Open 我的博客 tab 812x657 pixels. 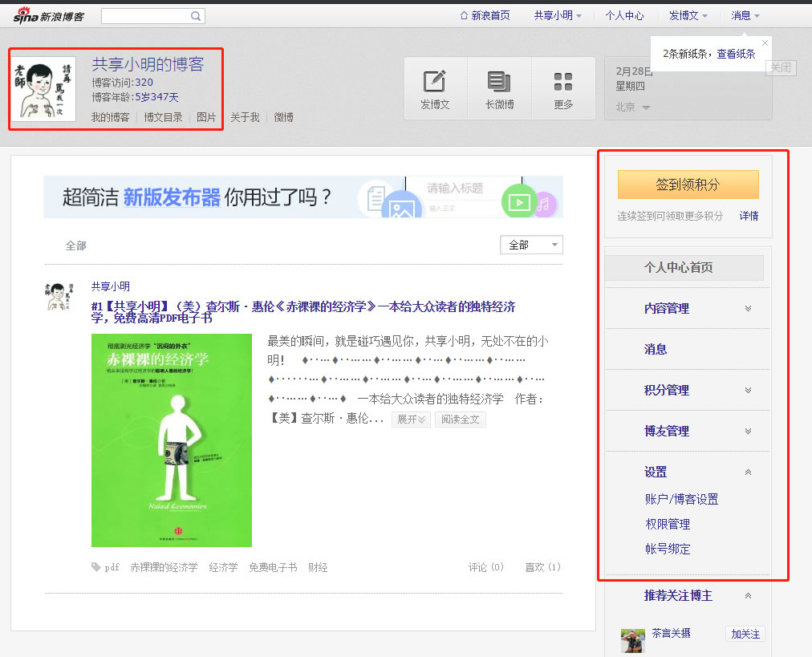coord(110,118)
